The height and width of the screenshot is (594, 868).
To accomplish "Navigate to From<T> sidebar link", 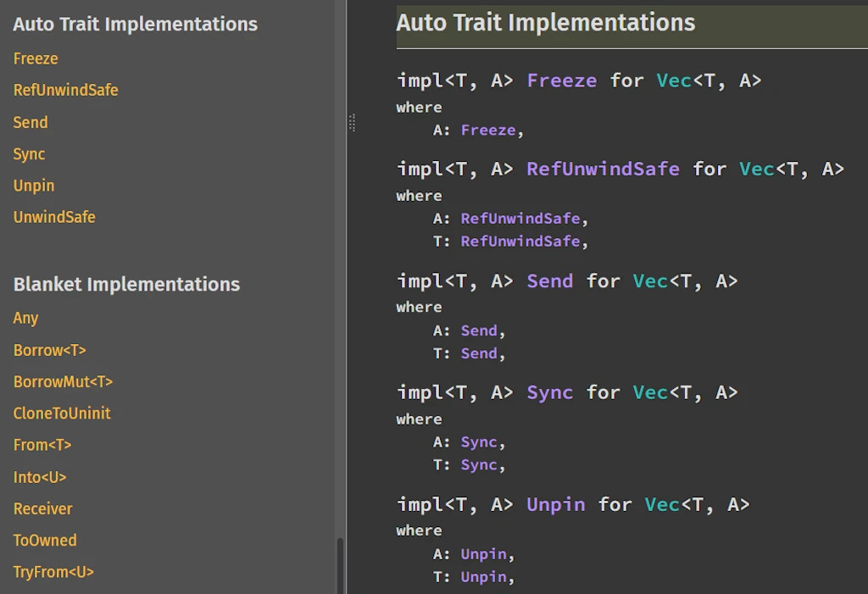I will 42,445.
